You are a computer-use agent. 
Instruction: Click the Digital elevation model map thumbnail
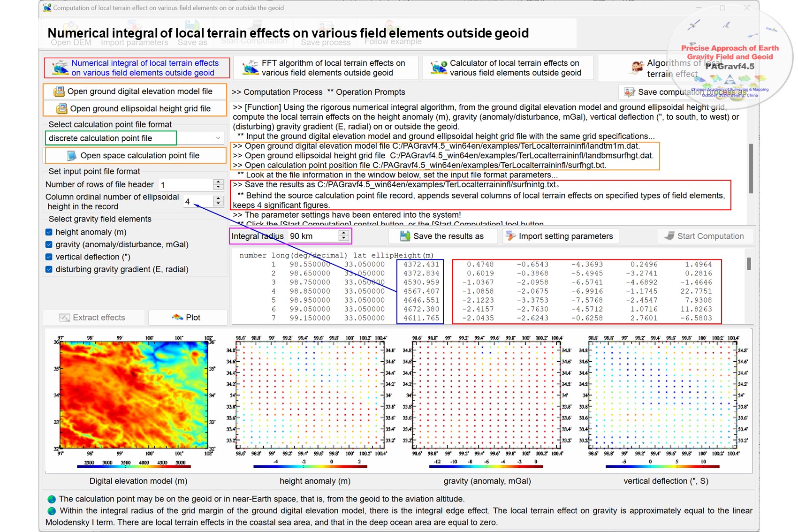[134, 396]
